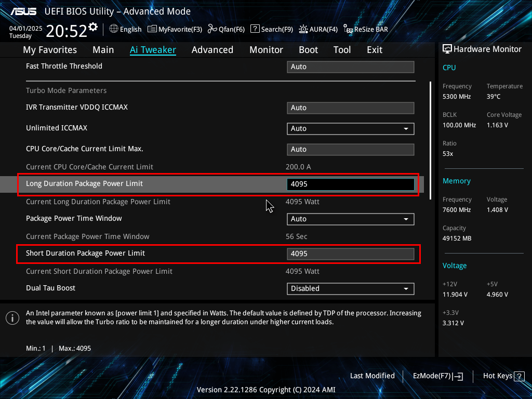Click the ASUS logo

click(x=23, y=11)
